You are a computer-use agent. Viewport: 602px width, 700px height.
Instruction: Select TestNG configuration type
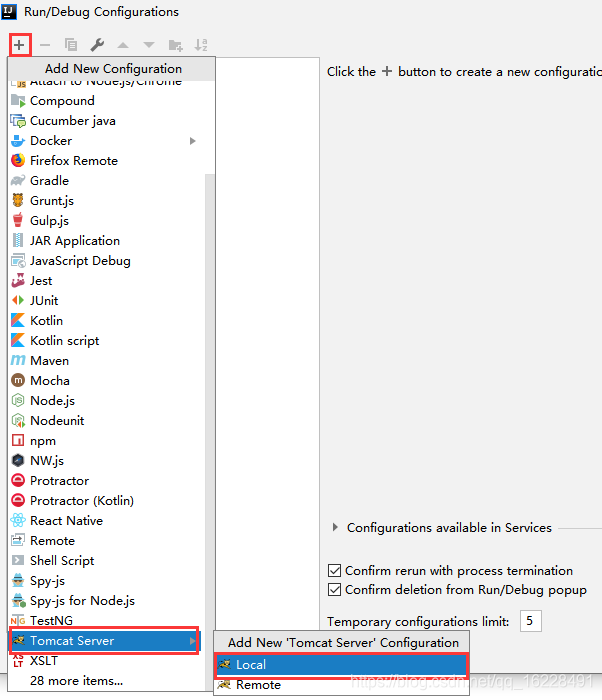107,621
